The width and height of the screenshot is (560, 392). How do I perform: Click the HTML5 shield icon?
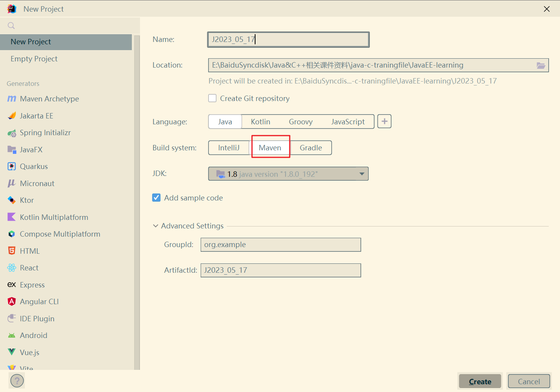tap(12, 251)
